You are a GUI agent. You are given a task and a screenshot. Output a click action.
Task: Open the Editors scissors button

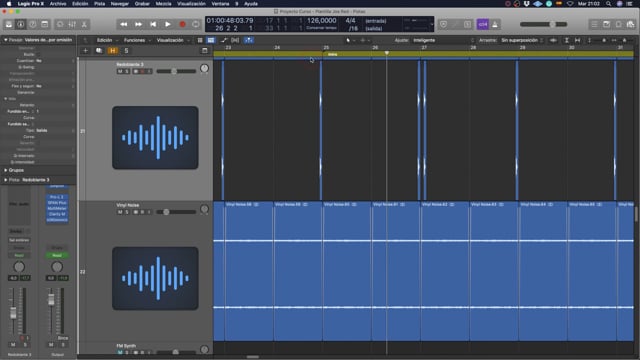coord(84,24)
